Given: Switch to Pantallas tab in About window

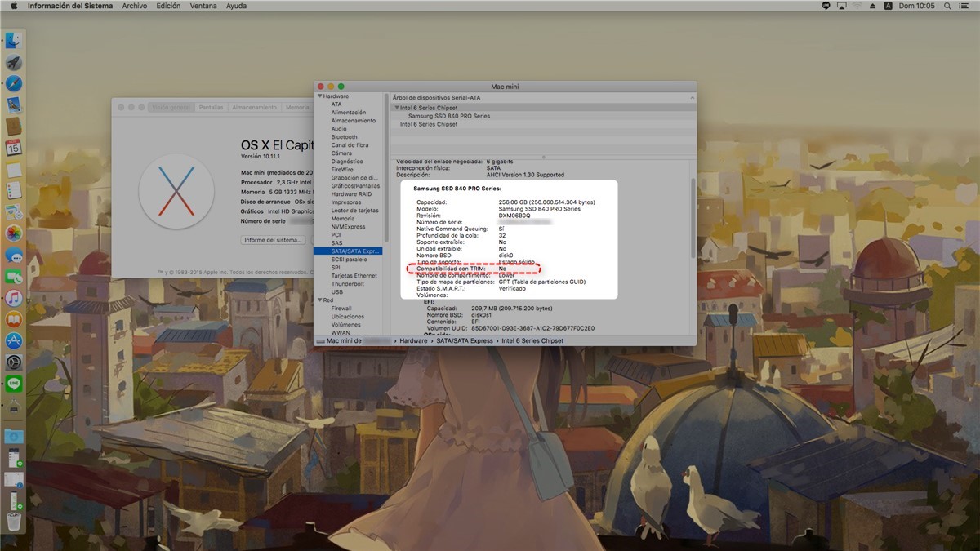Looking at the screenshot, I should point(211,107).
